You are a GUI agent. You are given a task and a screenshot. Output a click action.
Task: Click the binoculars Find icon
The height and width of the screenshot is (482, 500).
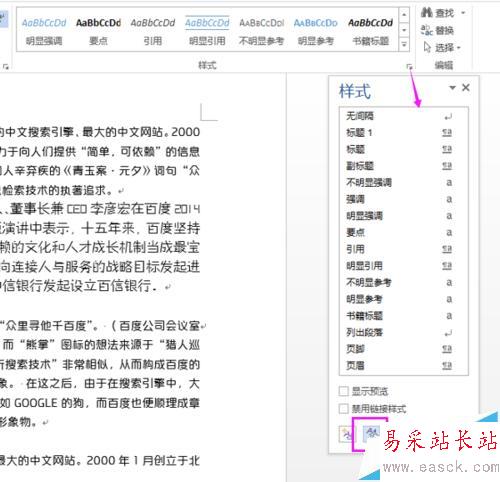pos(426,13)
